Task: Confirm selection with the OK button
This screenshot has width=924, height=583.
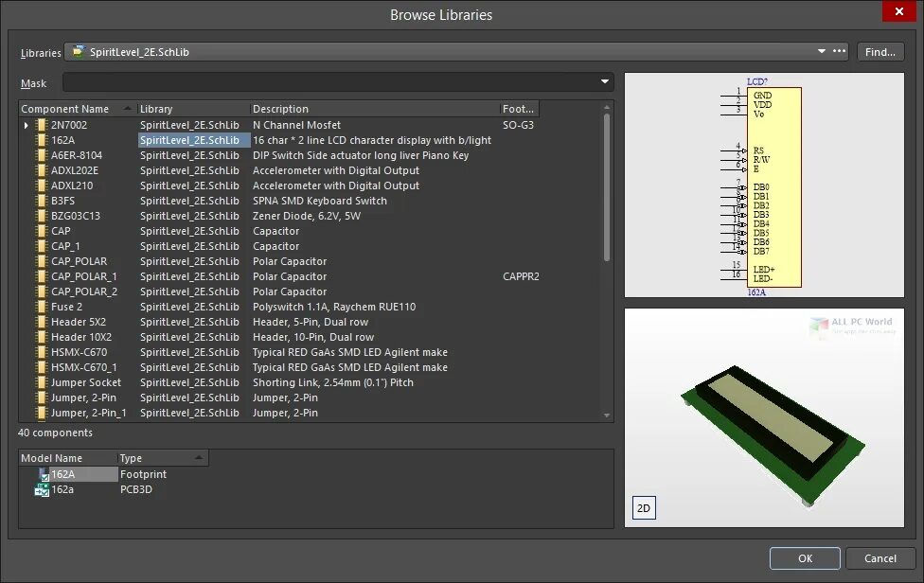Action: [804, 558]
